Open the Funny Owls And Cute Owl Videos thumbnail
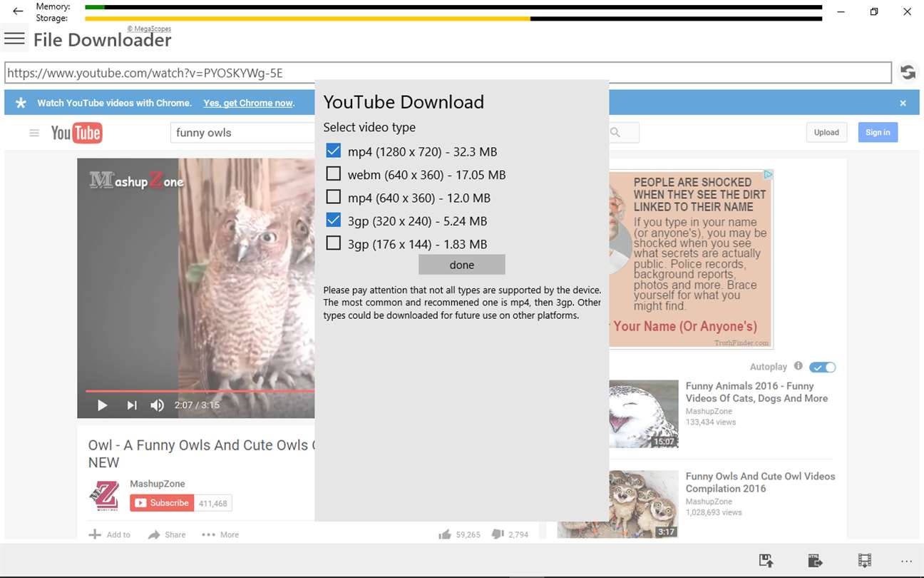Viewport: 924px width, 578px height. (x=618, y=504)
